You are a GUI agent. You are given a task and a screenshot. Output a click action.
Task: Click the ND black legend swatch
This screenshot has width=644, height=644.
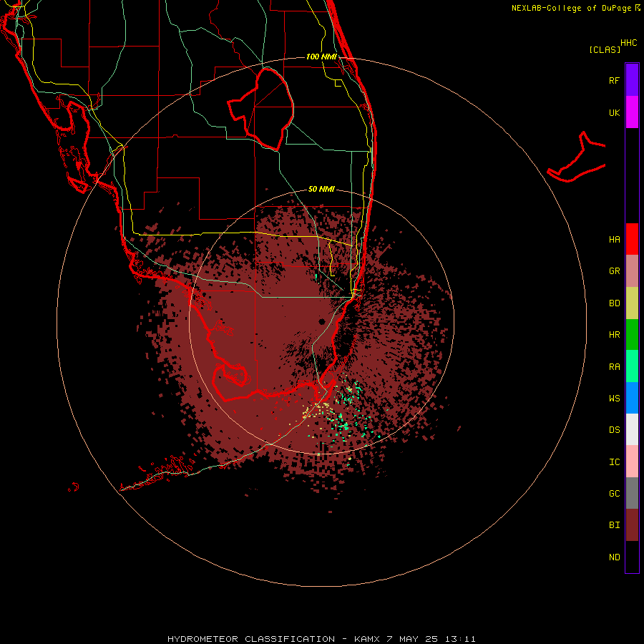632,557
